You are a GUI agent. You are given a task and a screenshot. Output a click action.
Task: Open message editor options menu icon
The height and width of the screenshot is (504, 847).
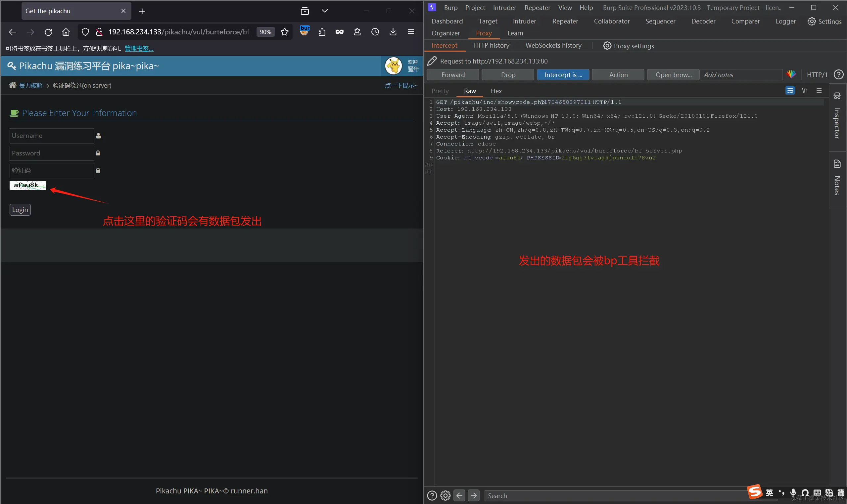[819, 90]
